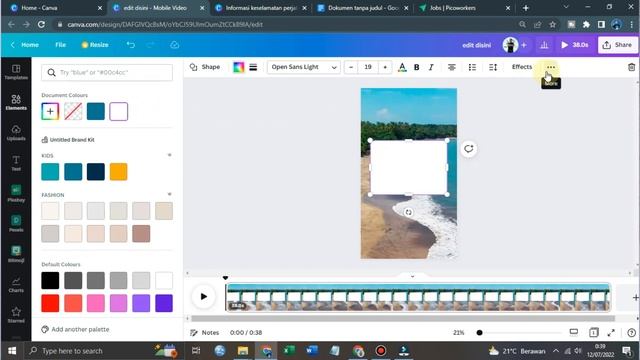Open the Text sidebar panel
The height and width of the screenshot is (360, 640).
coord(16,163)
